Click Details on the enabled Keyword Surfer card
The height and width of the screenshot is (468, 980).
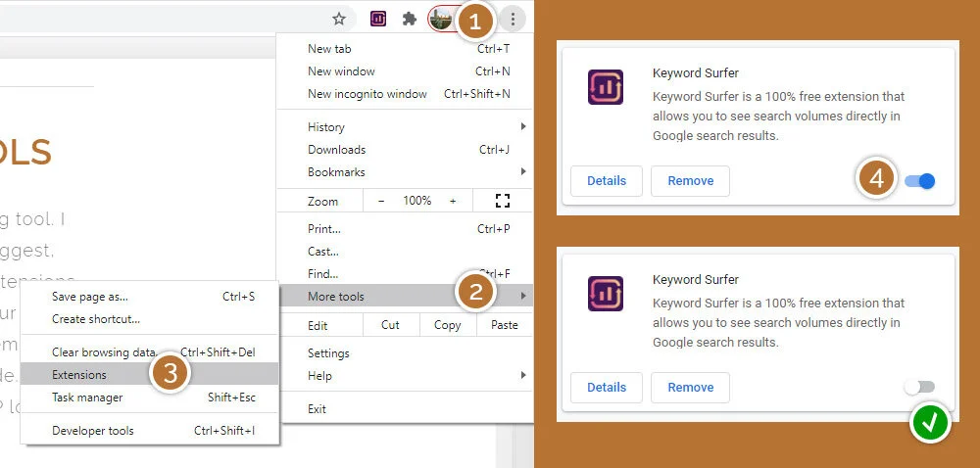[x=607, y=181]
